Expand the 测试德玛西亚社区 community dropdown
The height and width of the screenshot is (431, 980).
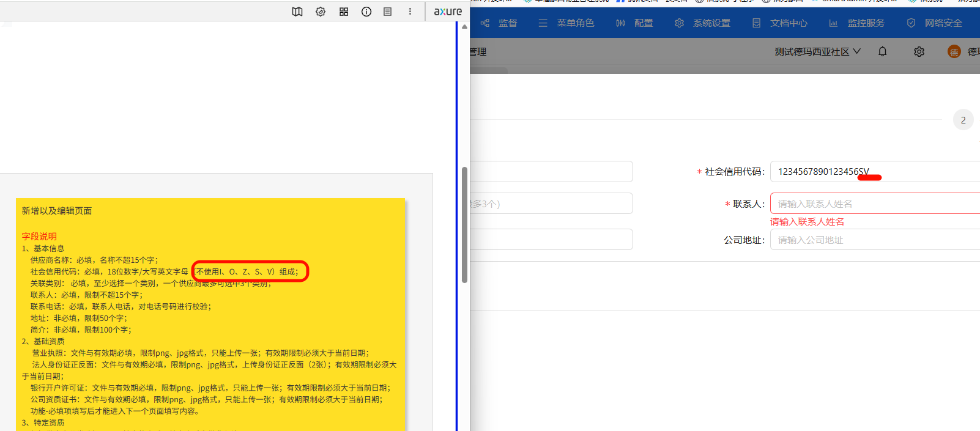click(818, 52)
